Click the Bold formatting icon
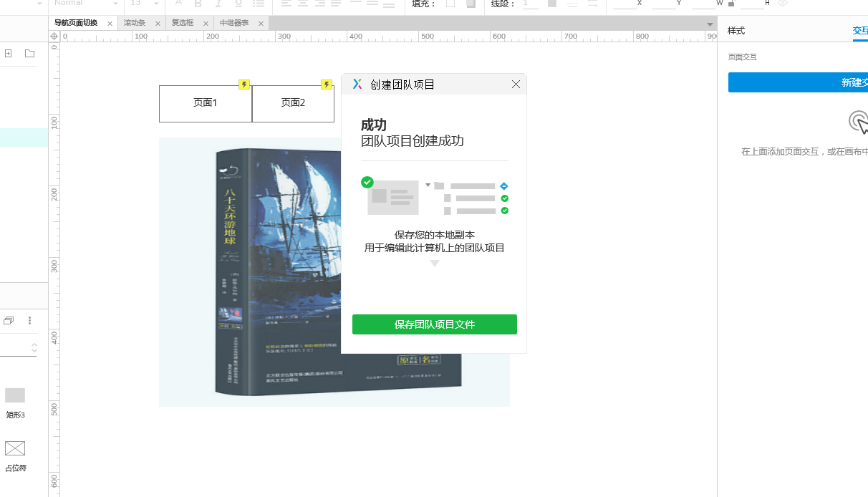Image resolution: width=868 pixels, height=497 pixels. (198, 4)
